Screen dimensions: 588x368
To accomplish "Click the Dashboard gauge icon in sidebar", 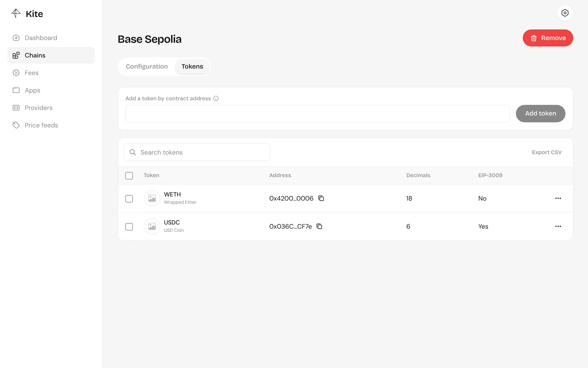I will click(16, 38).
